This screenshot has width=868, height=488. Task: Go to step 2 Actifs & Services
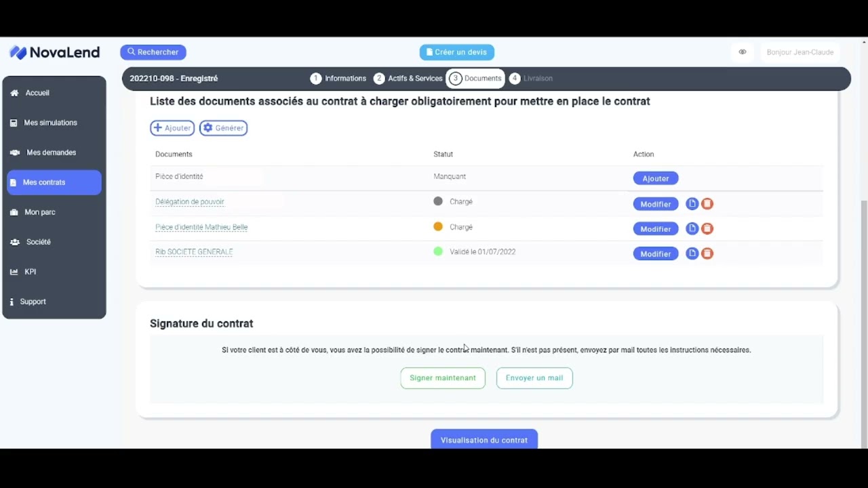point(408,79)
